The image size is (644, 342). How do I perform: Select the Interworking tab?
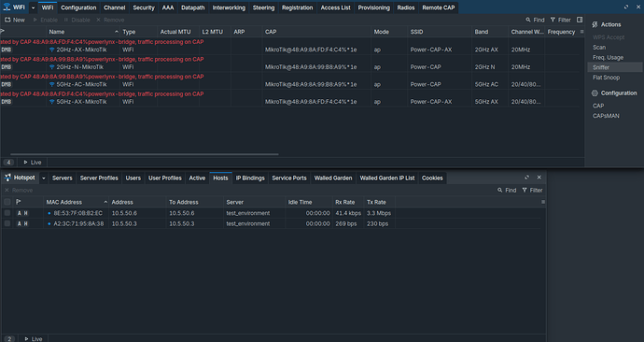coord(229,7)
